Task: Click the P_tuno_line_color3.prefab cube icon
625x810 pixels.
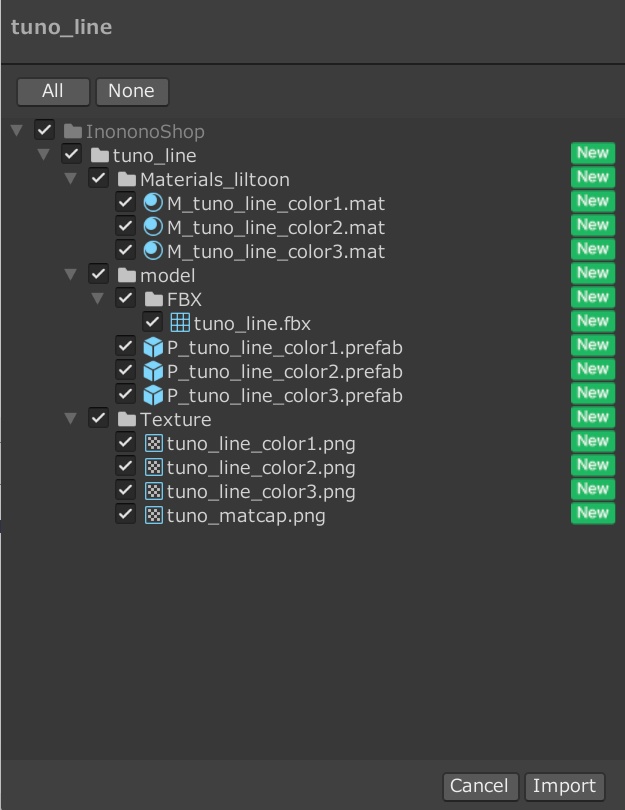Action: click(153, 395)
